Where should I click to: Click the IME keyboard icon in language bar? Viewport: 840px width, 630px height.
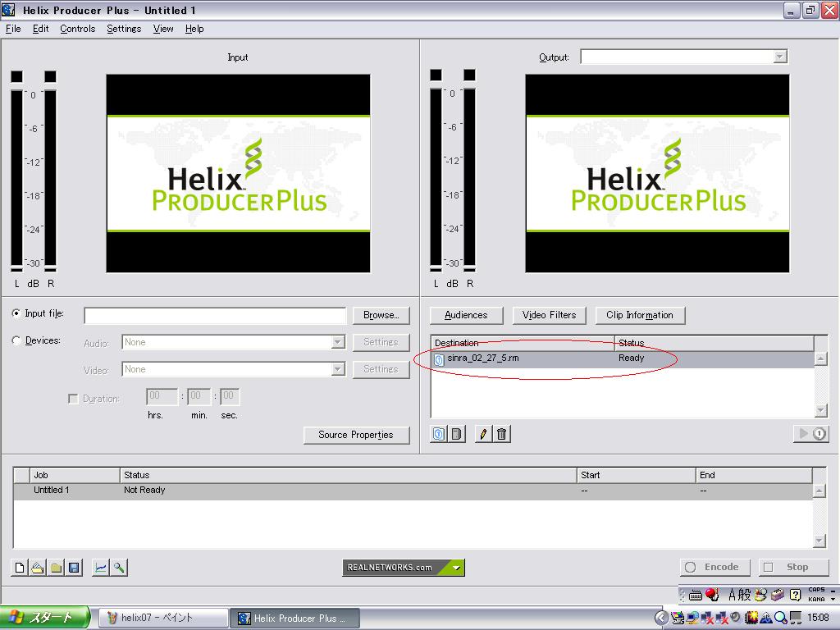[696, 595]
